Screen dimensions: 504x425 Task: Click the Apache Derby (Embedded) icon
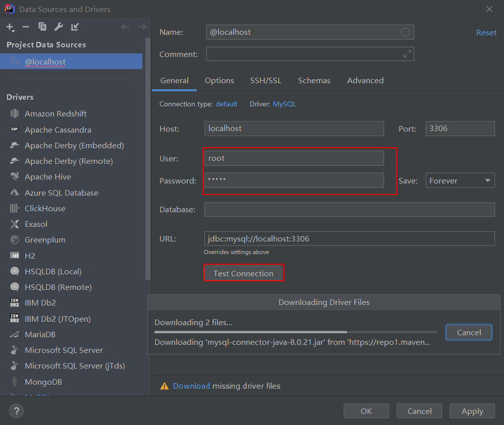click(x=15, y=145)
